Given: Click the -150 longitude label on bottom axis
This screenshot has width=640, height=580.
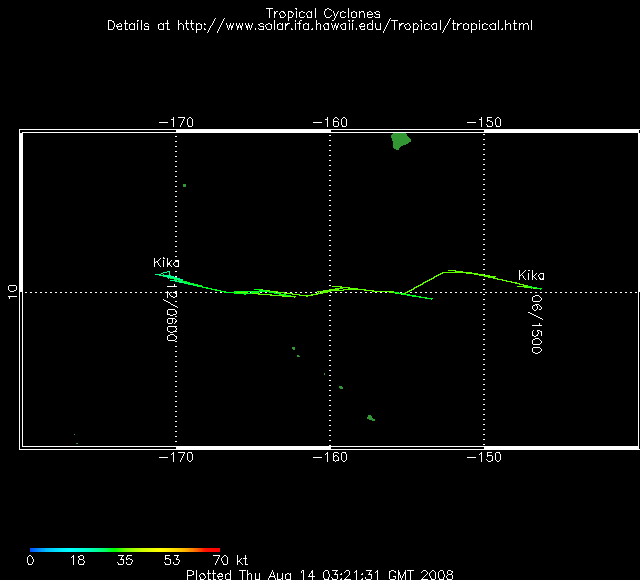Looking at the screenshot, I should pos(484,457).
